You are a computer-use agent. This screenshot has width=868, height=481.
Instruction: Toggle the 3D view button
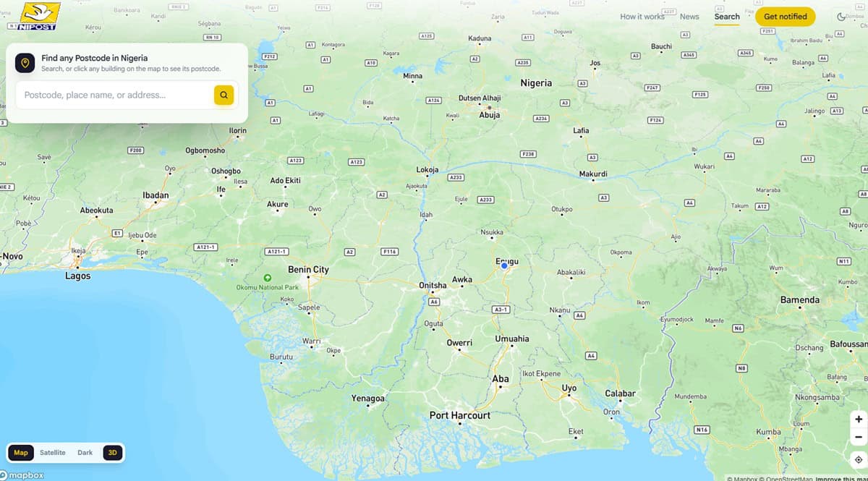pyautogui.click(x=112, y=453)
